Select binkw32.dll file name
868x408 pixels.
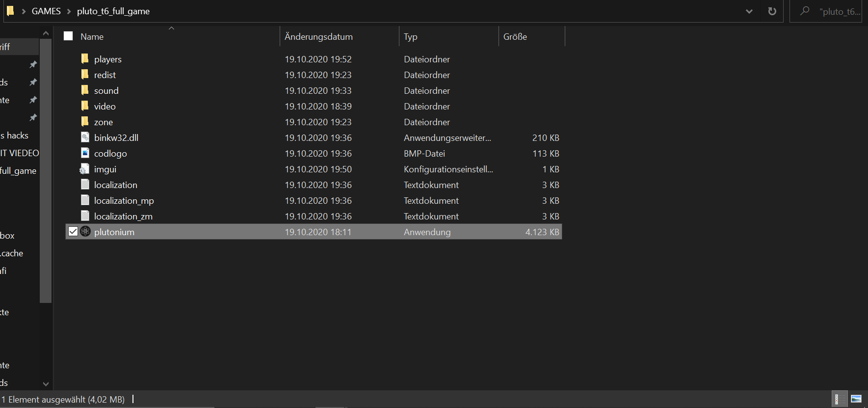116,137
